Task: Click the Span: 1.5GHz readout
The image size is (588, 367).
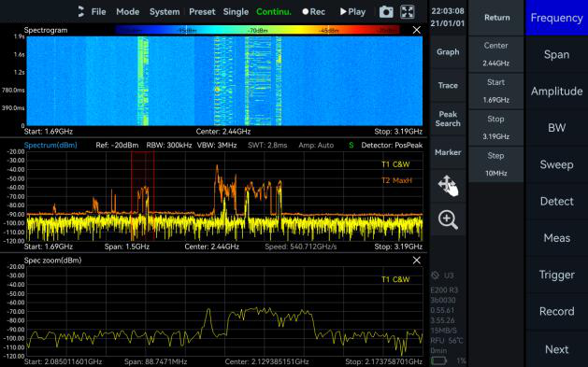Action: tap(127, 247)
